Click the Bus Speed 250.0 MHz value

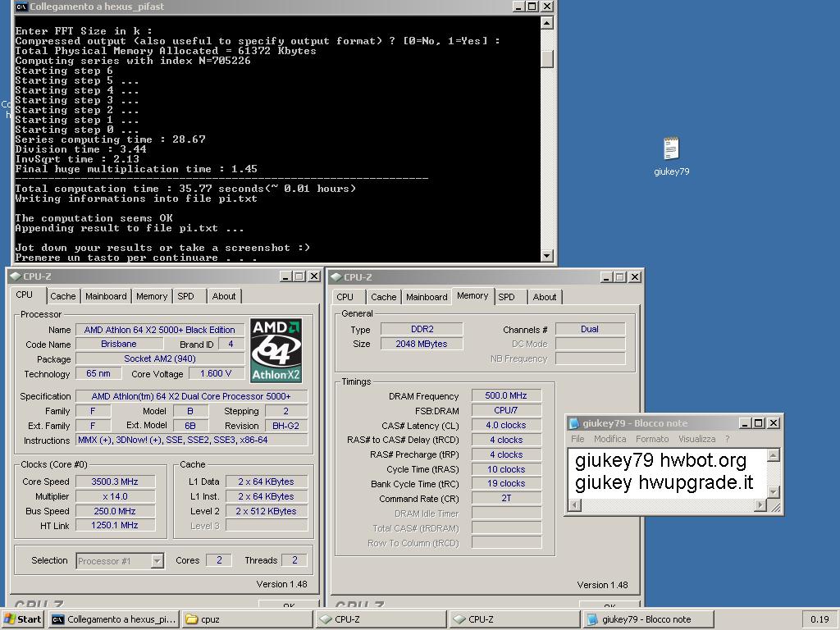pyautogui.click(x=115, y=511)
